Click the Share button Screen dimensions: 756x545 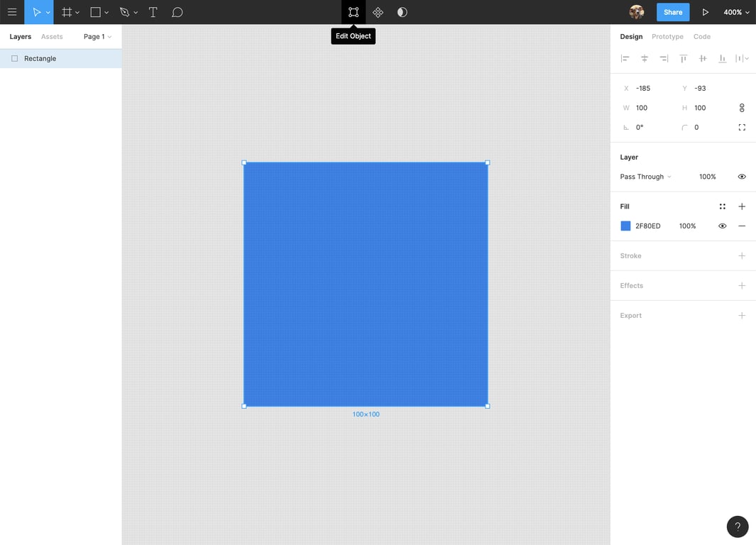click(672, 12)
